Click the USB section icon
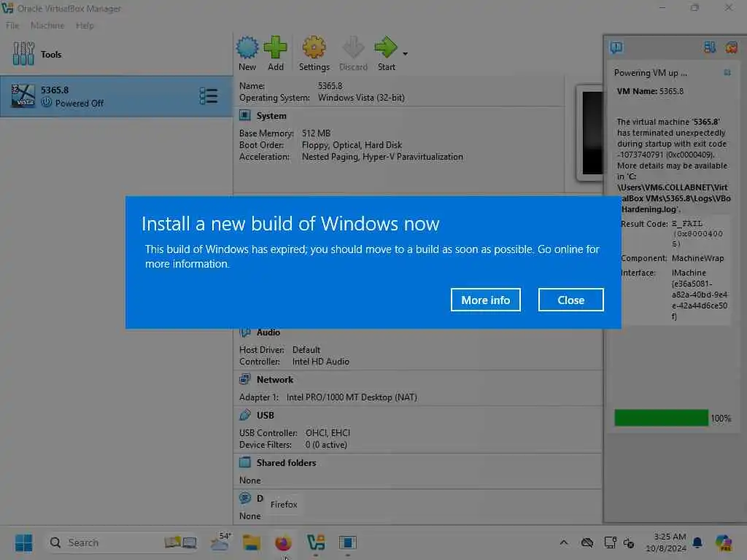 [245, 415]
